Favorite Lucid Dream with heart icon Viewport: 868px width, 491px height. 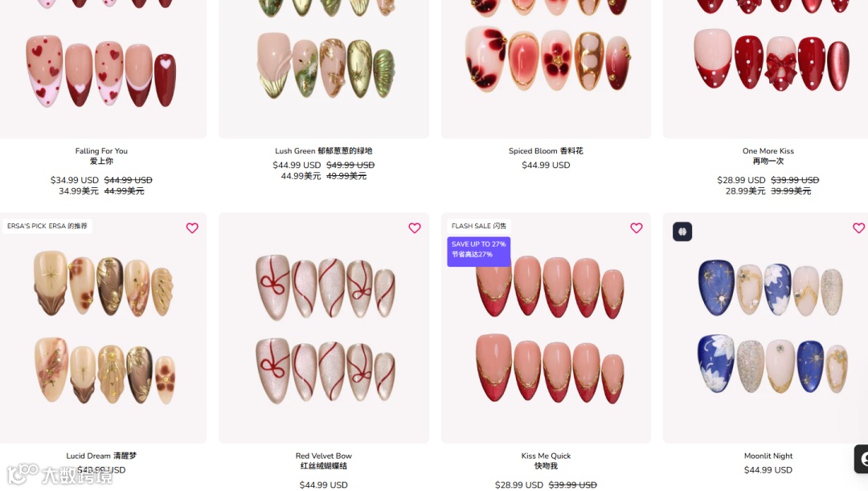tap(192, 228)
